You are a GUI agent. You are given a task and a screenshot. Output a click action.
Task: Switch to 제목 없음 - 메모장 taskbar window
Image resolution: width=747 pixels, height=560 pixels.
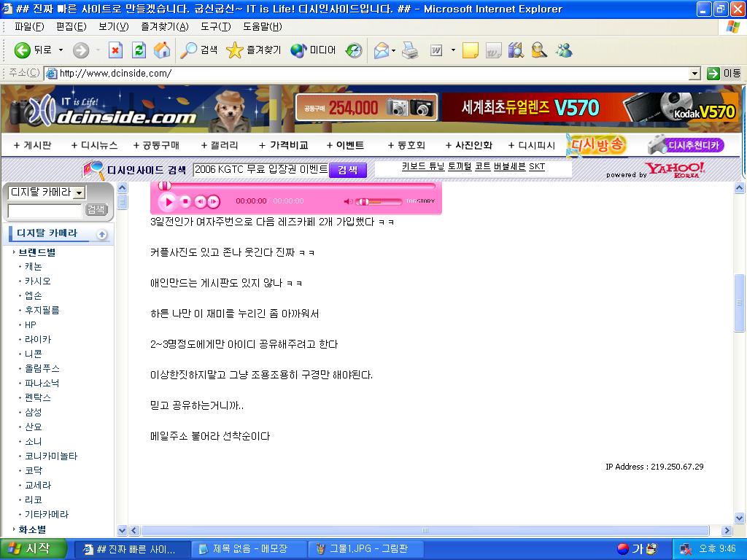[249, 550]
